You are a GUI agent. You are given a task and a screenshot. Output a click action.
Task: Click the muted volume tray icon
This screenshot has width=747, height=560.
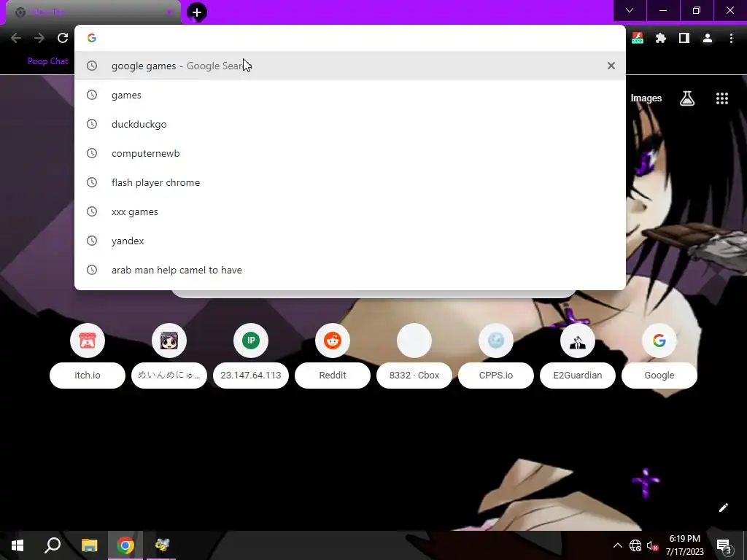652,545
